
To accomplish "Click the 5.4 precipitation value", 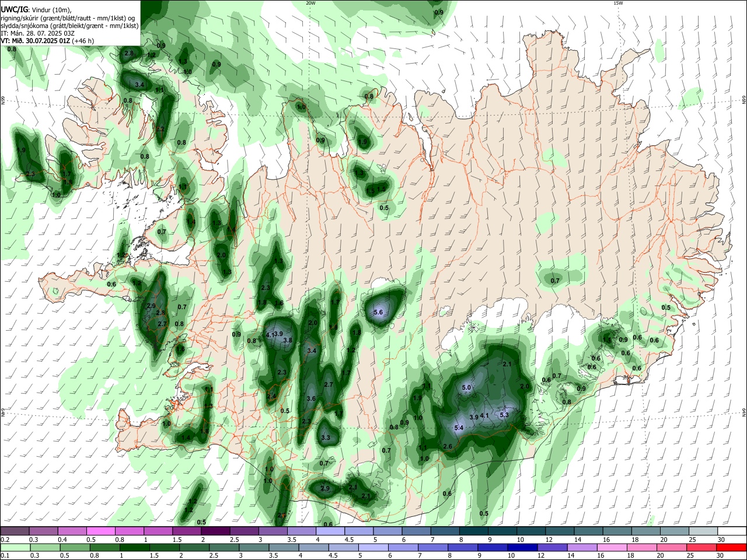I will click(459, 428).
